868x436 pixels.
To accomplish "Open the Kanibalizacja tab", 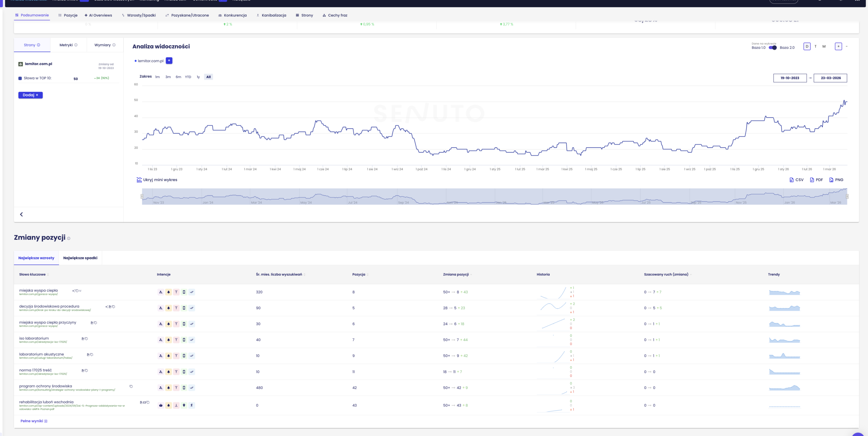I will click(271, 15).
